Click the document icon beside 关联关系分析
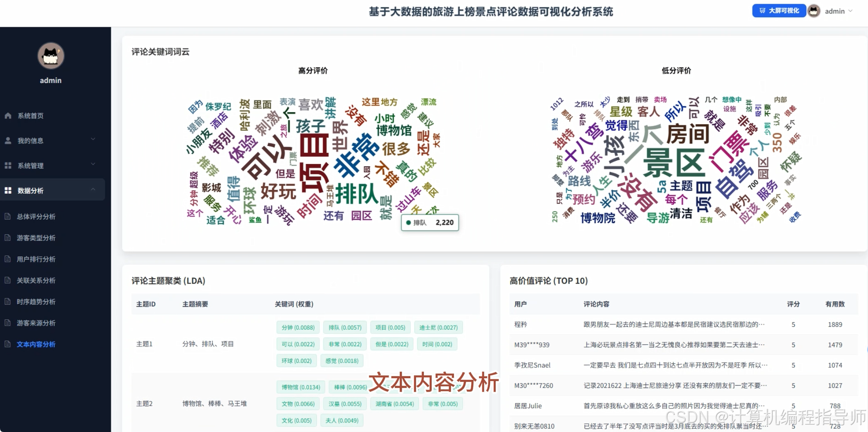The height and width of the screenshot is (432, 868). 7,280
